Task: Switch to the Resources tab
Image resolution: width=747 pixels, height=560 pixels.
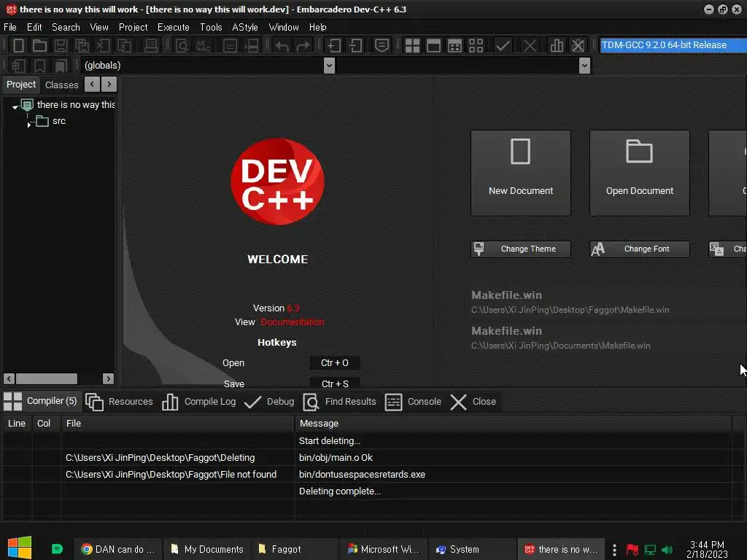Action: [119, 402]
